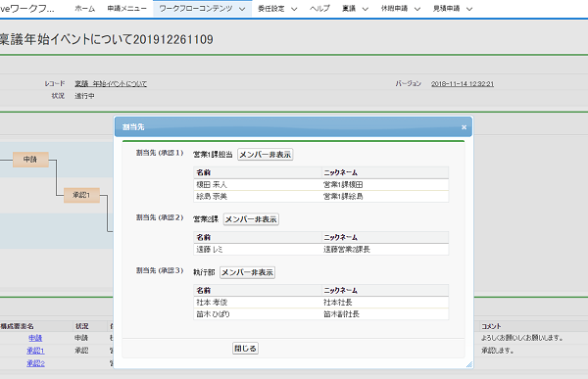Open the 稟議_年始イベントについて record link
Viewport: 588px width, 379px height.
click(x=111, y=84)
